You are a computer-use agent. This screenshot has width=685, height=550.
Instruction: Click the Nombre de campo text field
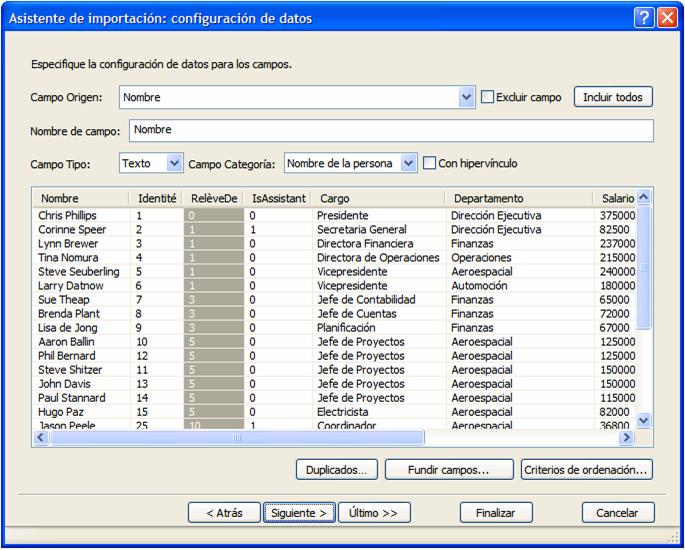tap(391, 131)
